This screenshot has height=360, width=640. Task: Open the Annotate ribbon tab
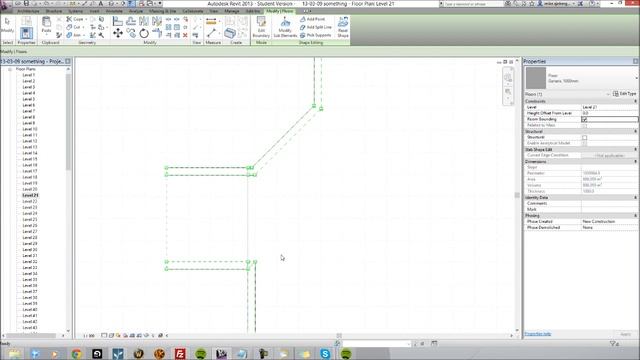(x=114, y=11)
